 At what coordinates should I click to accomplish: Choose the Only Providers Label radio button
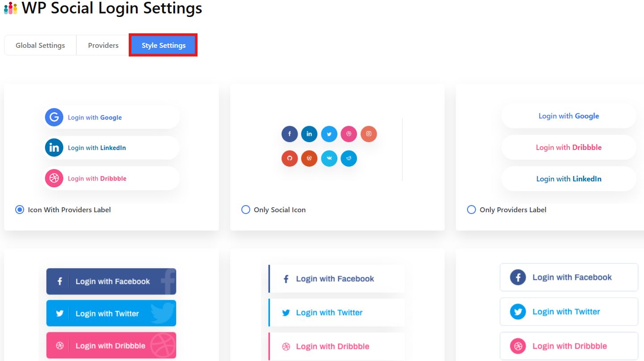[471, 210]
